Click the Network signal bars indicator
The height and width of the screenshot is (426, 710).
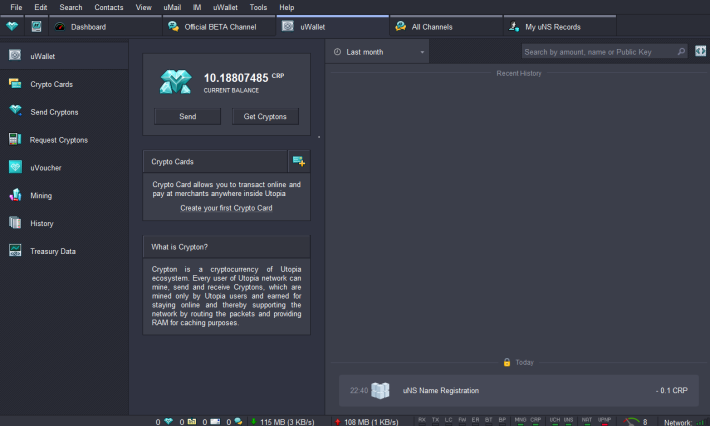[x=701, y=422]
